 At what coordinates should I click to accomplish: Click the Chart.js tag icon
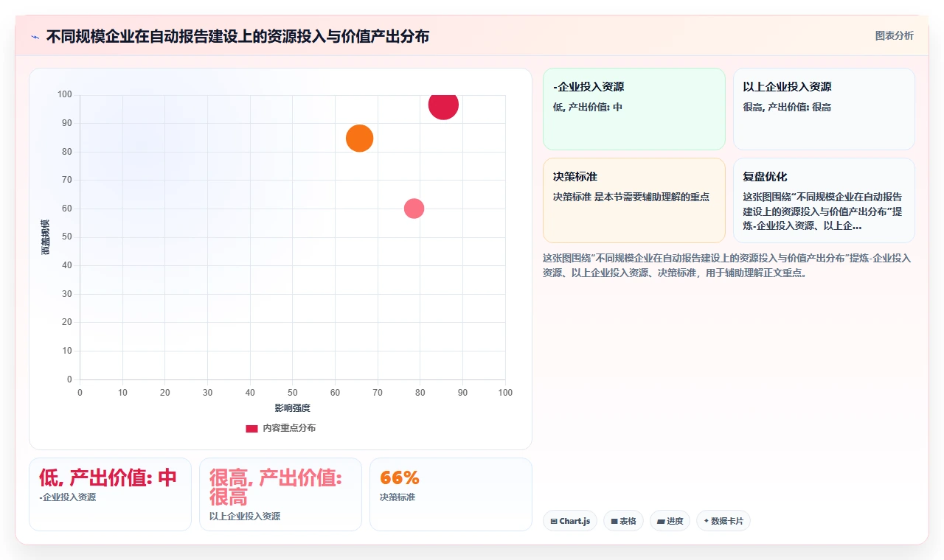554,521
